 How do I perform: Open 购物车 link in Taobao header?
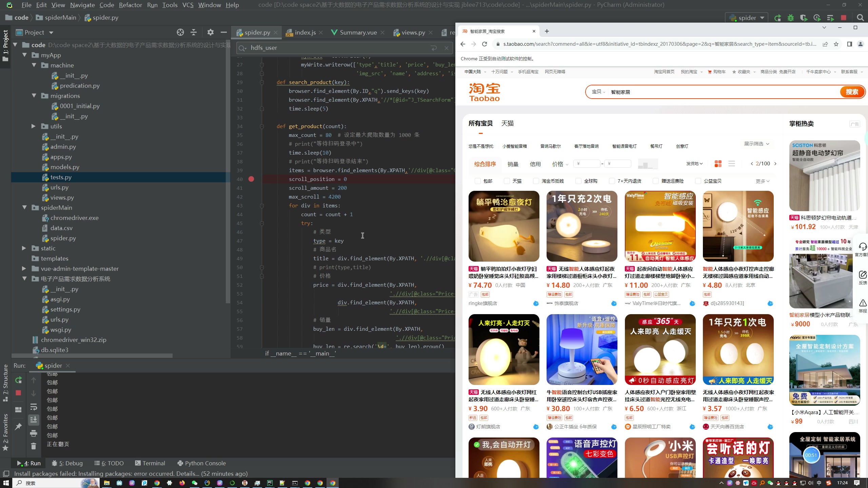[717, 72]
